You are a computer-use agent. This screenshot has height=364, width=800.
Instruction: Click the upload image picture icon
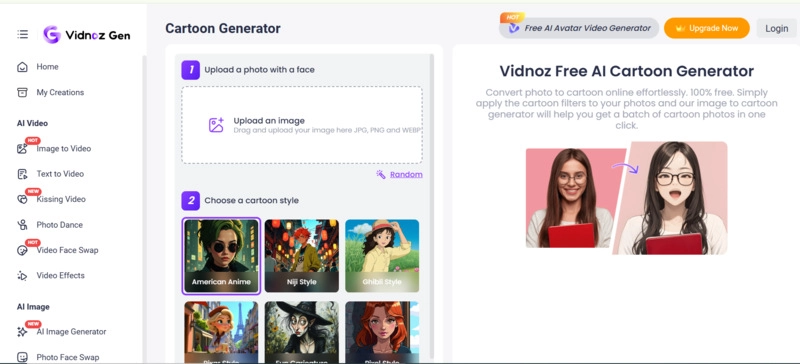[x=216, y=125]
